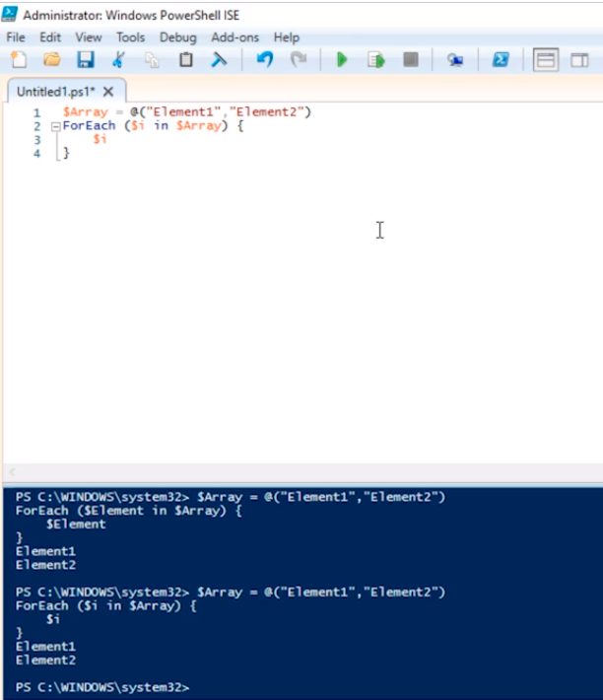Viewport: 603px width, 700px height.
Task: Open the Edit menu
Action: 50,37
